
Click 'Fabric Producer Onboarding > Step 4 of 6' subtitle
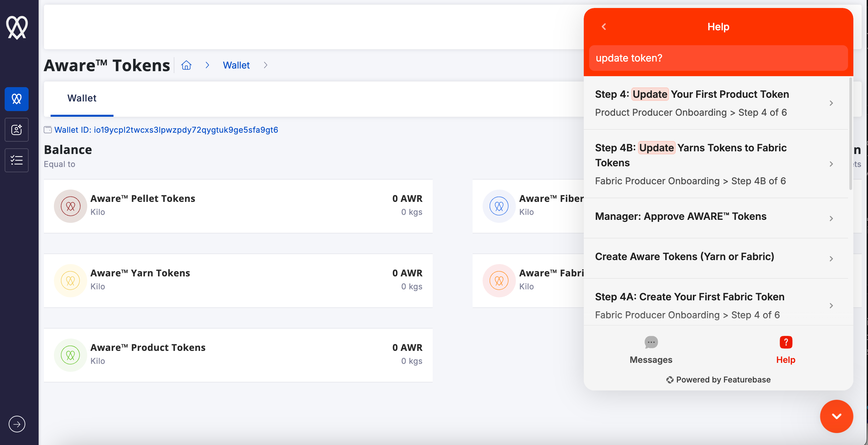coord(687,315)
